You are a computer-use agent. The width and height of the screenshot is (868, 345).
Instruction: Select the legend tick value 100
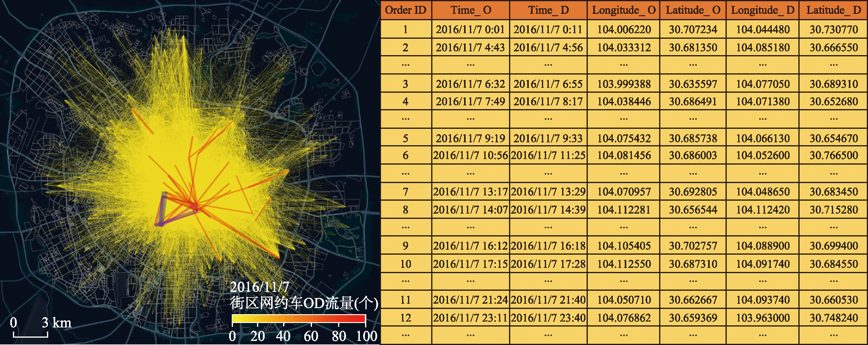(x=367, y=336)
